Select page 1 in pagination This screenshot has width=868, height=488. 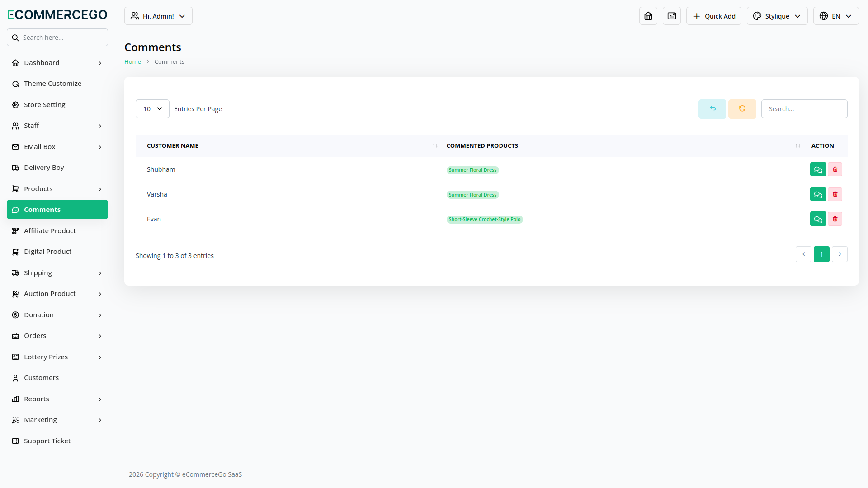821,254
